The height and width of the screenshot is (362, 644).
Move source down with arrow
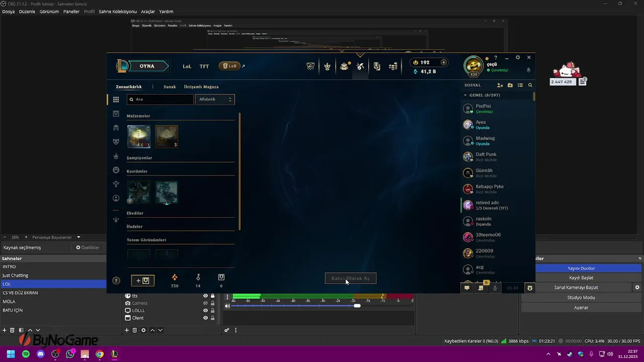pos(160,330)
